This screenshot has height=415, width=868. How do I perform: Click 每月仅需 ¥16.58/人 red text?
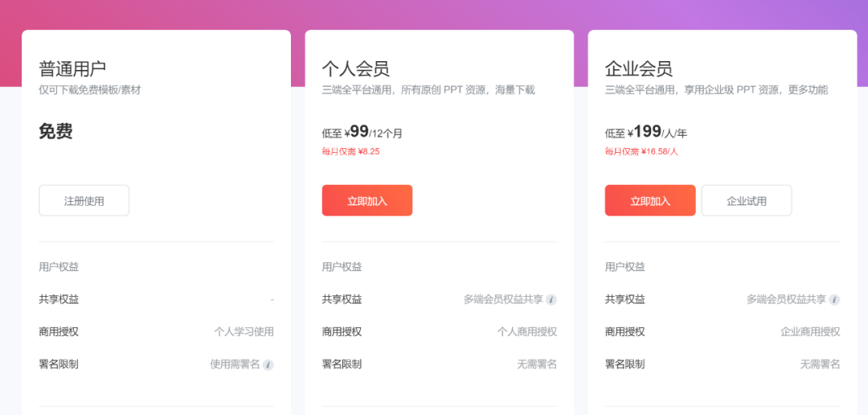pos(641,151)
